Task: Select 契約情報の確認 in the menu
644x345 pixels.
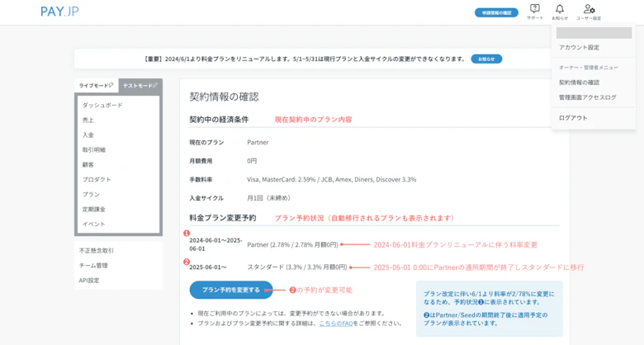Action: 579,83
